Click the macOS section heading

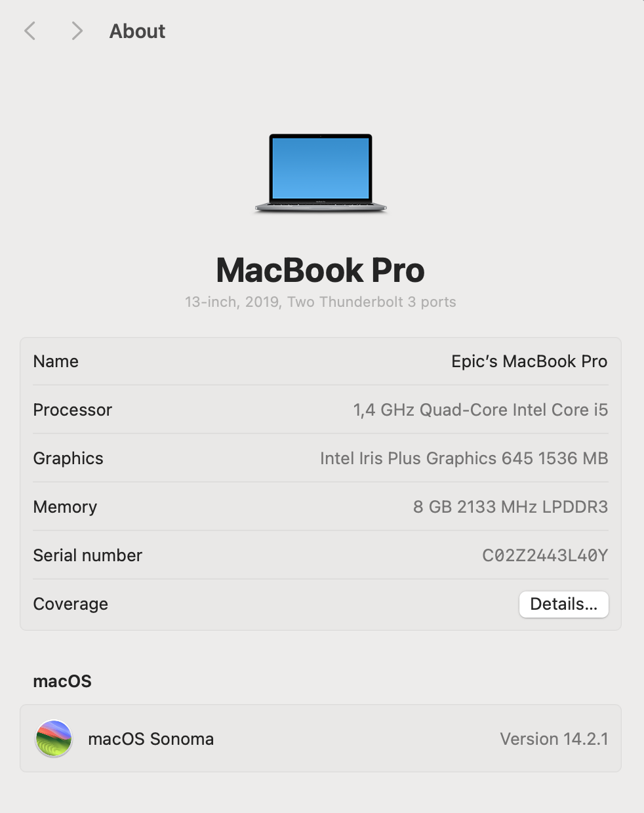(x=62, y=681)
